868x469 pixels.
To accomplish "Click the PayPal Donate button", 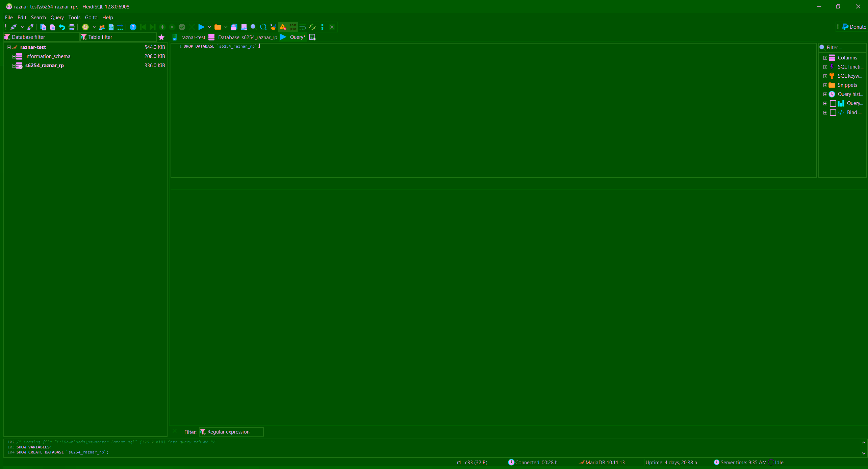I will click(854, 27).
